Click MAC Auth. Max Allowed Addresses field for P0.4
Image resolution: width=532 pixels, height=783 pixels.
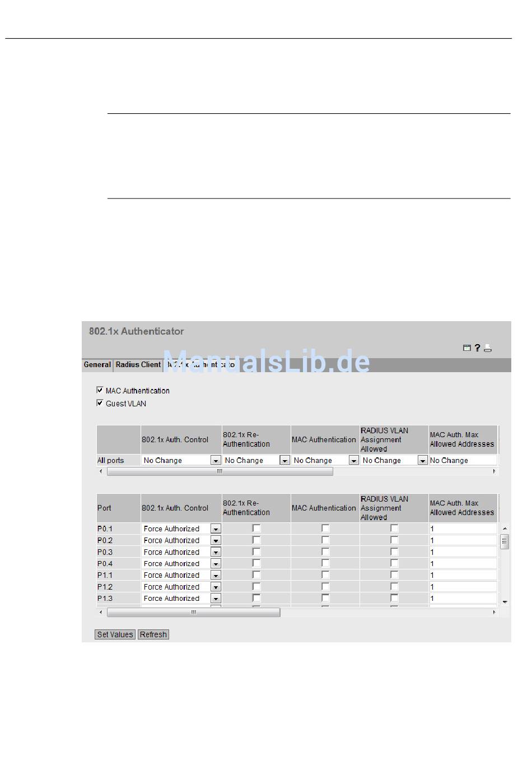coord(463,563)
